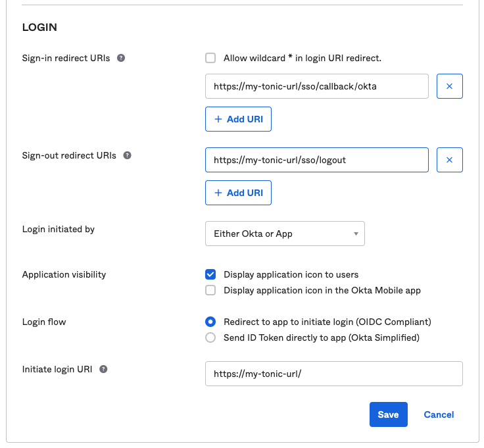Save the login settings

pyautogui.click(x=388, y=414)
